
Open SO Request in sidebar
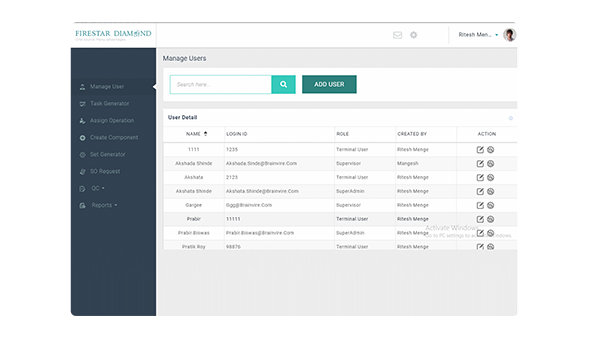[105, 171]
